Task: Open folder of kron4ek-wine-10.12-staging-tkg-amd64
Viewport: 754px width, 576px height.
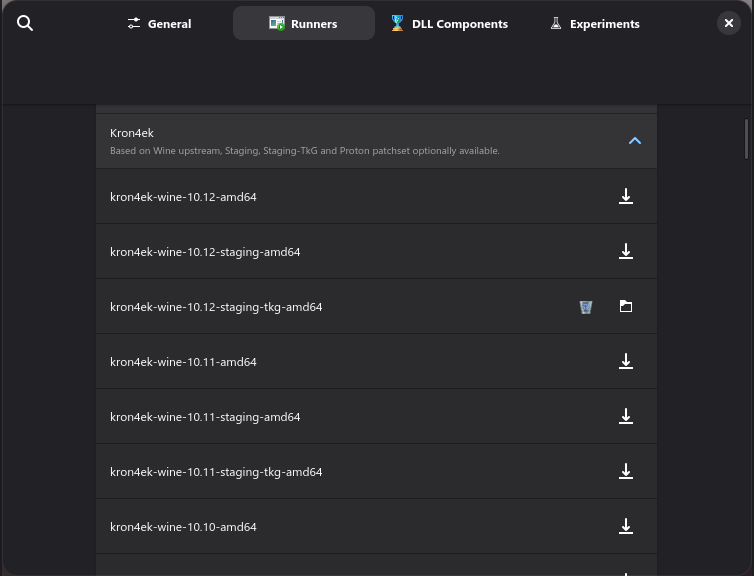Action: click(626, 307)
